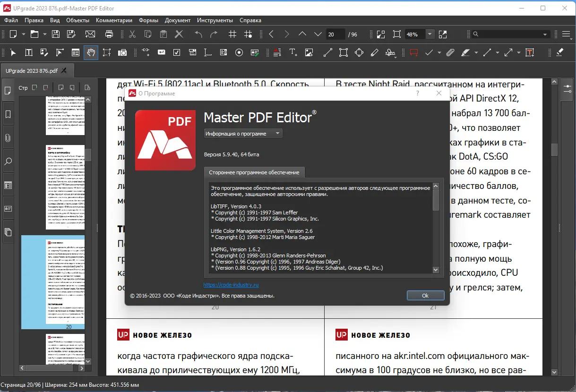Select the Edit Text tool
This screenshot has height=392, width=576.
point(29,52)
